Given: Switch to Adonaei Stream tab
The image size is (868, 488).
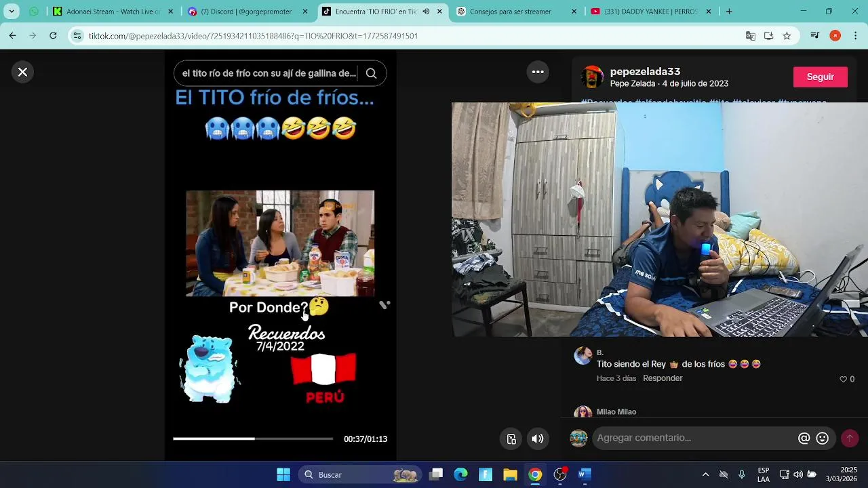Looking at the screenshot, I should [114, 12].
